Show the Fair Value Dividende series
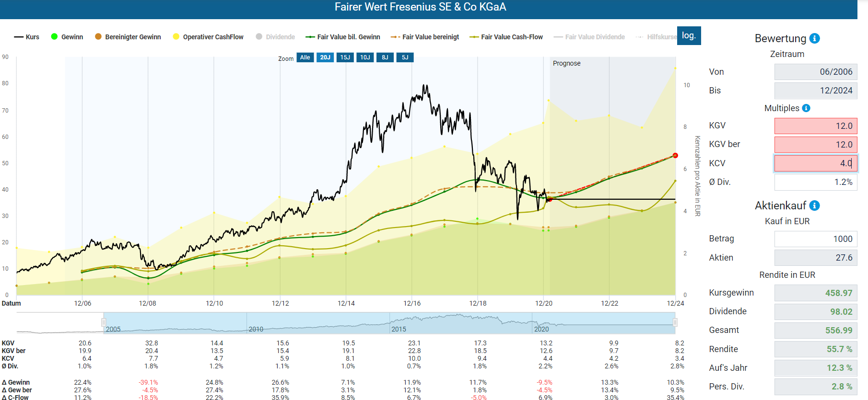 point(589,37)
